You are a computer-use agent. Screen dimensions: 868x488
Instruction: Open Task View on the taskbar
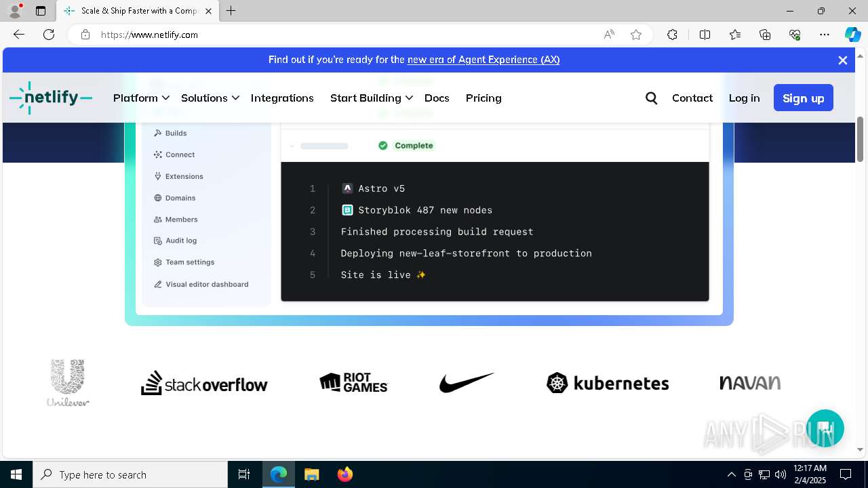coord(244,474)
